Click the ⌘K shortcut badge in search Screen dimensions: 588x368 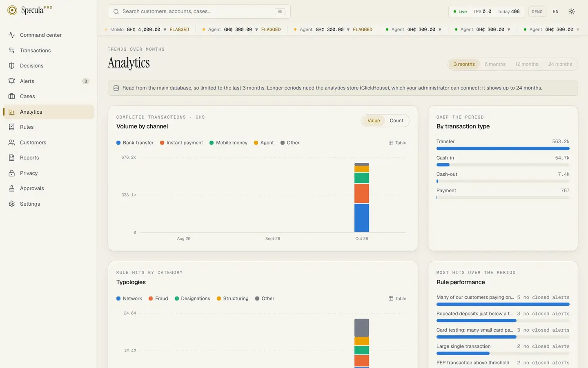tap(280, 11)
